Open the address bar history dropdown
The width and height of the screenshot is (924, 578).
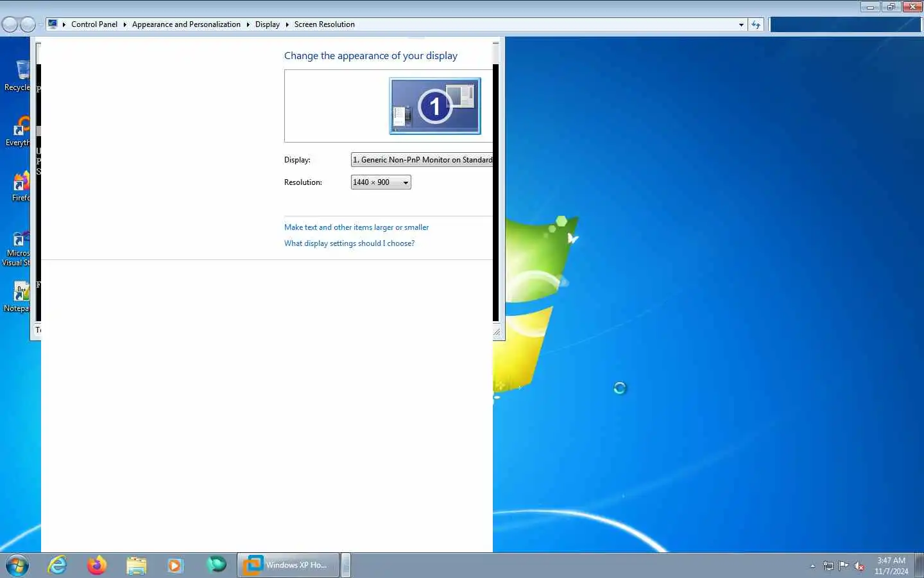coord(741,24)
